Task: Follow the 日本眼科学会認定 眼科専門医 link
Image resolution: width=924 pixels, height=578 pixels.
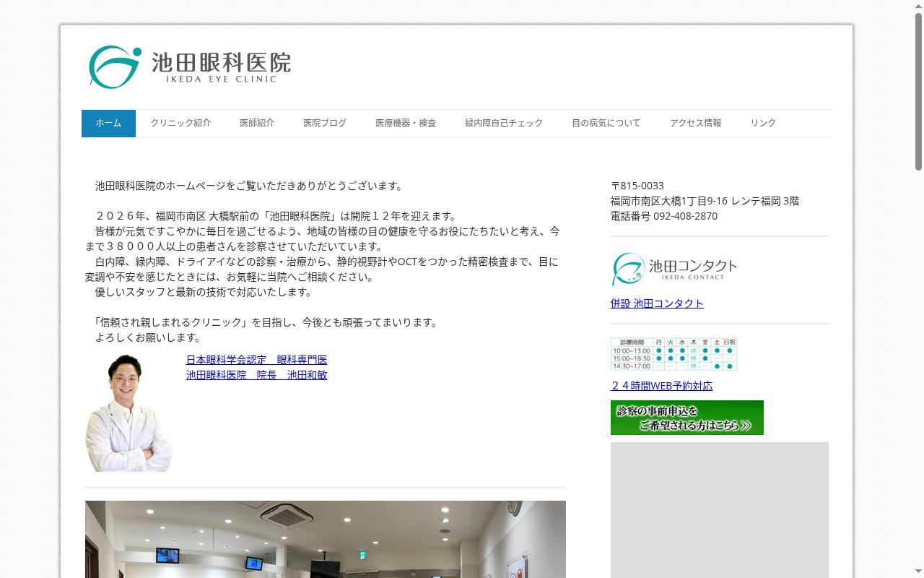Action: (257, 360)
